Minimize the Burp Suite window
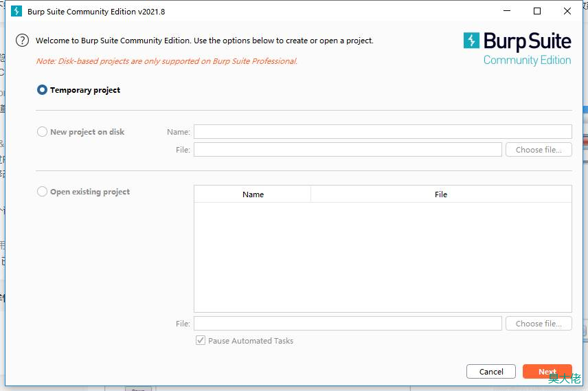The height and width of the screenshot is (391, 588). pyautogui.click(x=507, y=11)
